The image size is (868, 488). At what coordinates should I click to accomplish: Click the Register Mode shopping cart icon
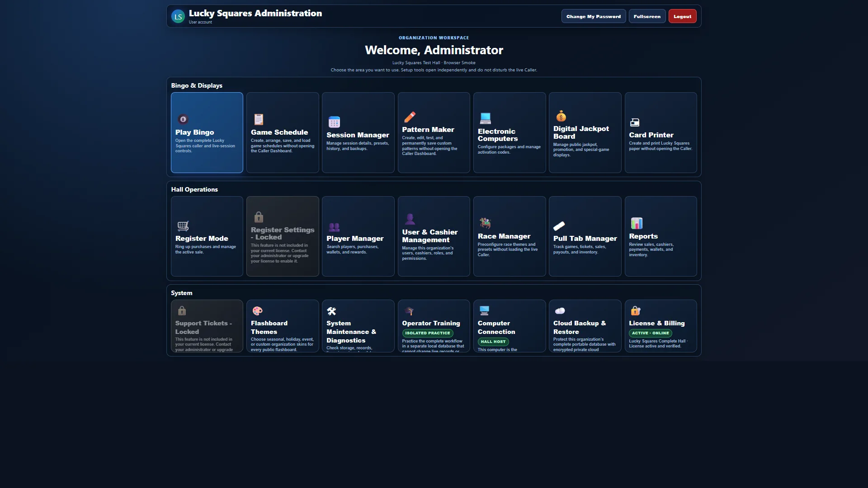click(x=183, y=225)
